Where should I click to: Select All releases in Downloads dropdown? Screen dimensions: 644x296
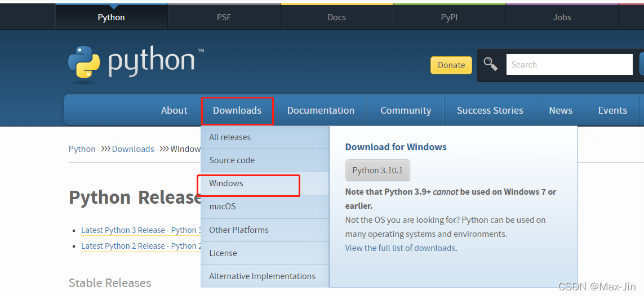click(264, 137)
